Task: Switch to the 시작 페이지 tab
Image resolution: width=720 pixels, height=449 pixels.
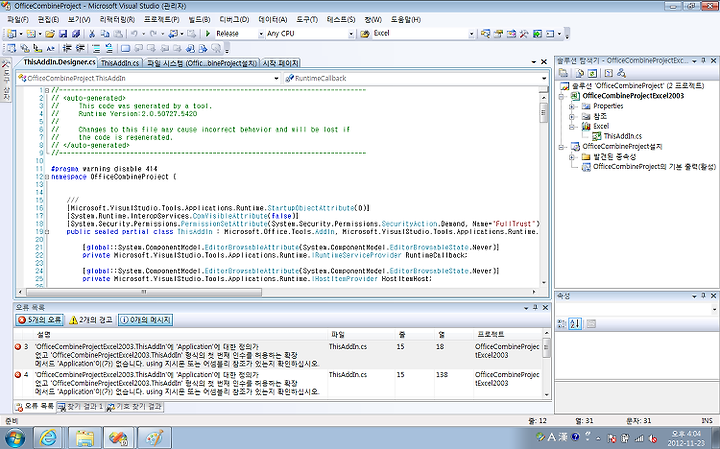Action: pos(280,63)
